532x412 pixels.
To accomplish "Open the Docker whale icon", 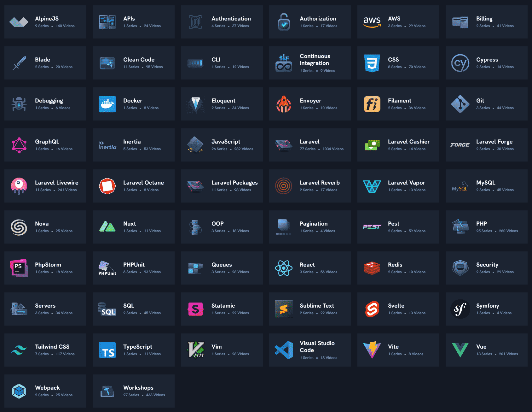I will [x=107, y=104].
